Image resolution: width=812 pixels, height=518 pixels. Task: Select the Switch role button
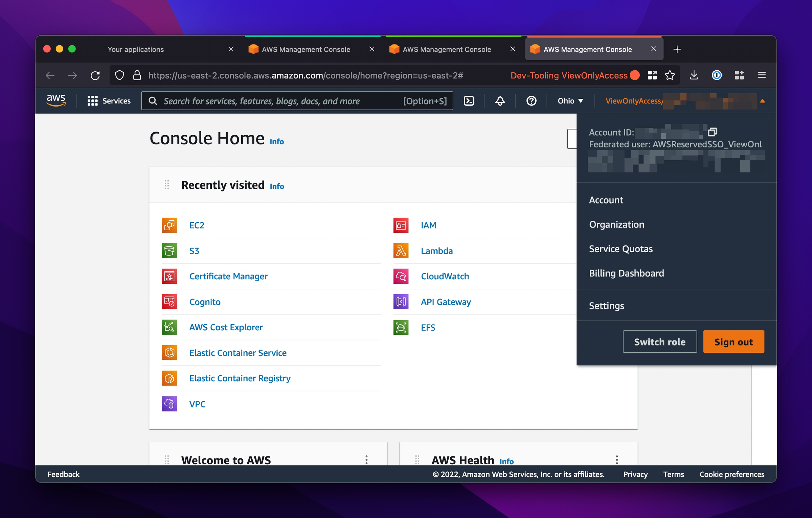click(659, 341)
